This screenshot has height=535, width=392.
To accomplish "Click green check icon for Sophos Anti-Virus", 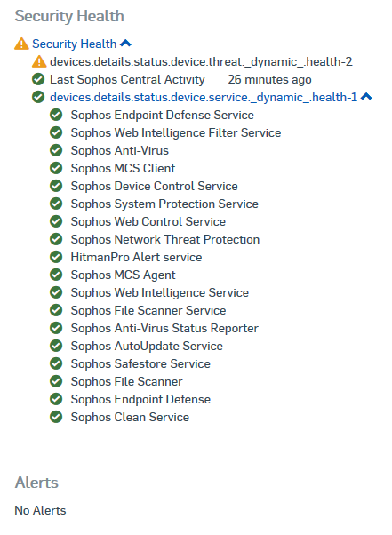I will pyautogui.click(x=56, y=150).
